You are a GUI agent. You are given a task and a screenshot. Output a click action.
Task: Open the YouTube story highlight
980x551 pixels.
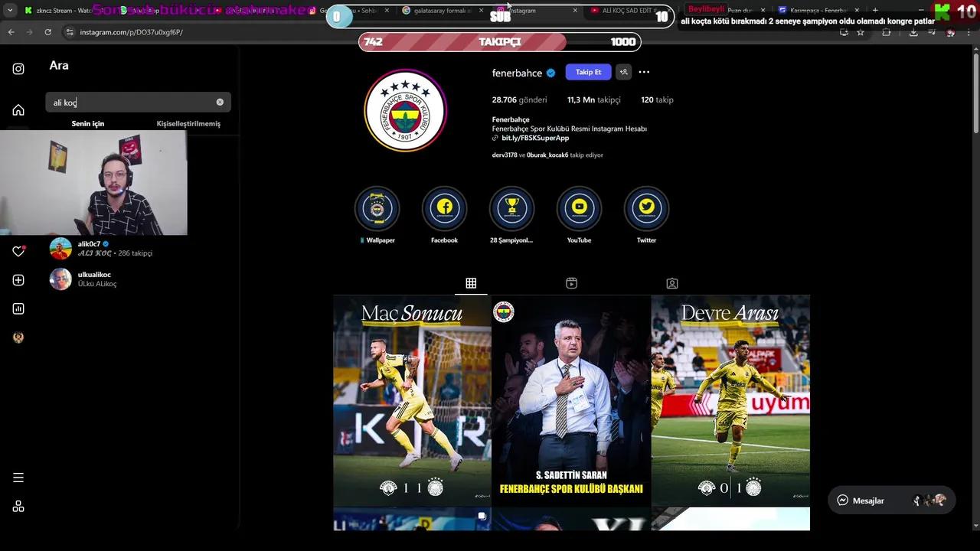[x=579, y=208]
